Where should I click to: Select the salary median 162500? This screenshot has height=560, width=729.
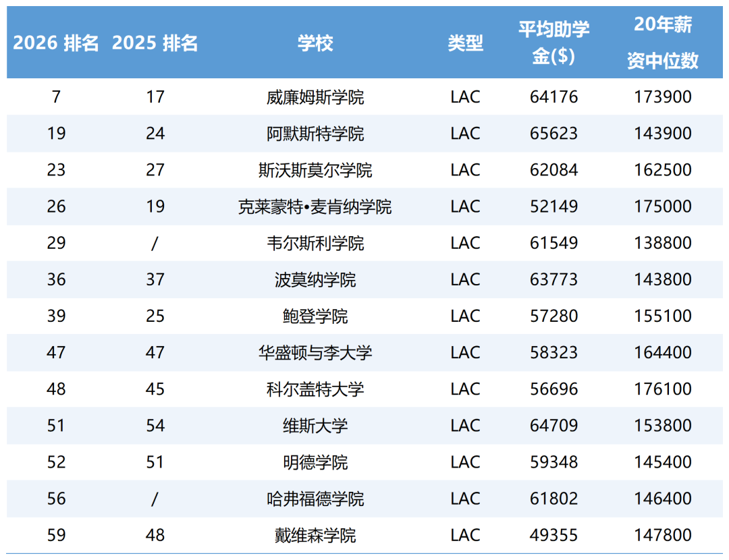click(x=663, y=170)
